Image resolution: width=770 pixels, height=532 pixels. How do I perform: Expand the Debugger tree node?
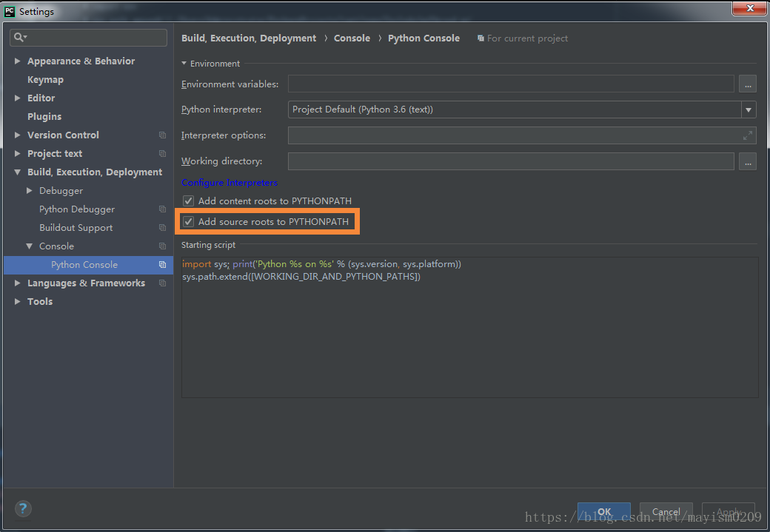point(29,190)
